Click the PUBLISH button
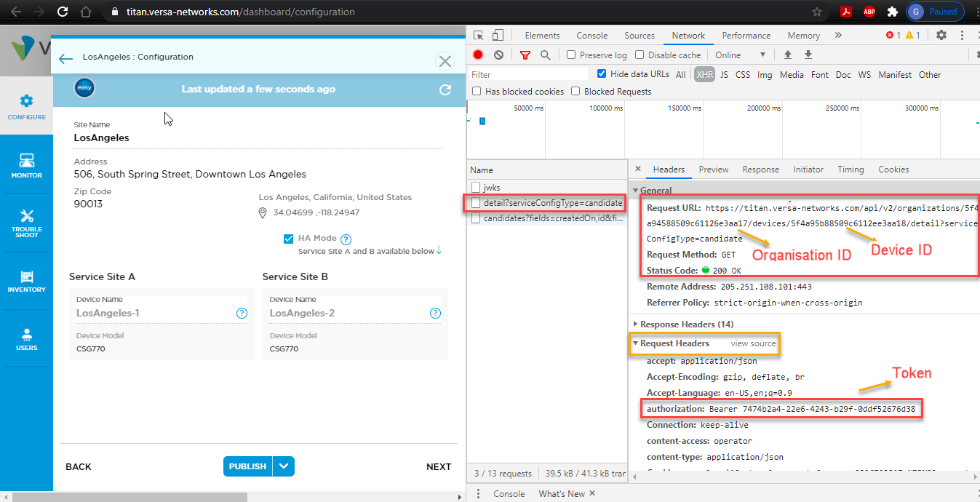The image size is (980, 502). point(247,466)
